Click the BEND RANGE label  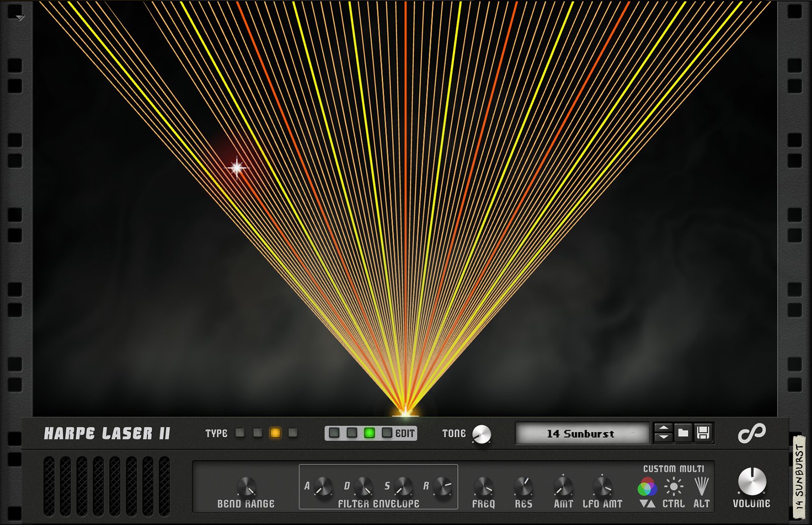click(x=247, y=504)
